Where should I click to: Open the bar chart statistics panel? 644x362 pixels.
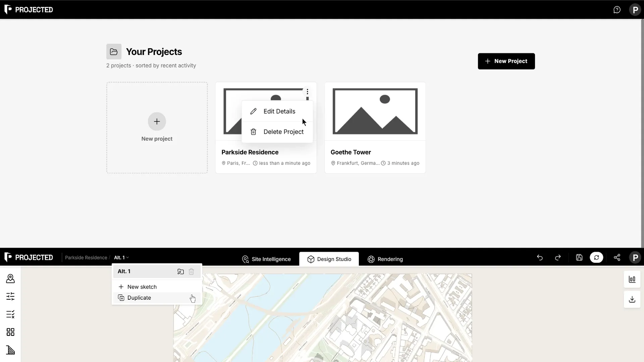coord(632,279)
